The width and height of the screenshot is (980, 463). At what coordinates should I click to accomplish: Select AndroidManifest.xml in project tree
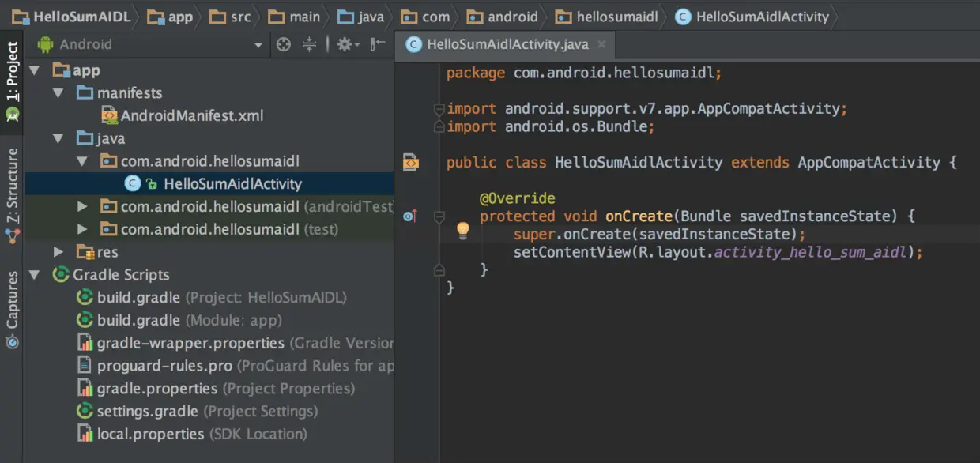[192, 116]
